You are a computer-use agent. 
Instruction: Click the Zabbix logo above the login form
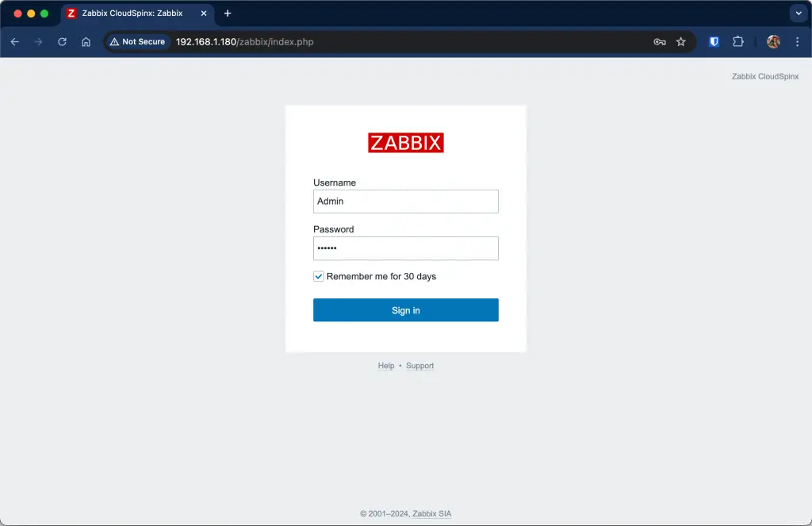[x=405, y=143]
